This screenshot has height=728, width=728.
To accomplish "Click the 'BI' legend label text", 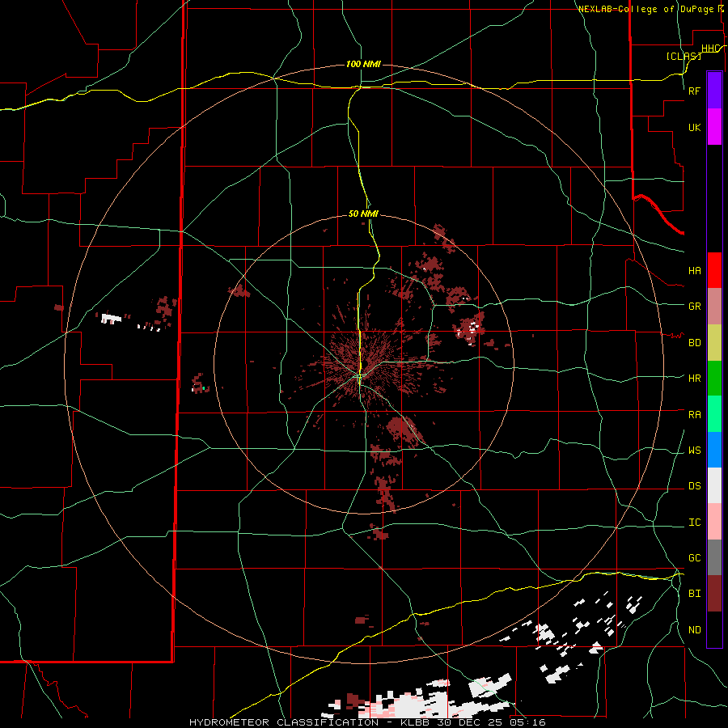I will 694,594.
